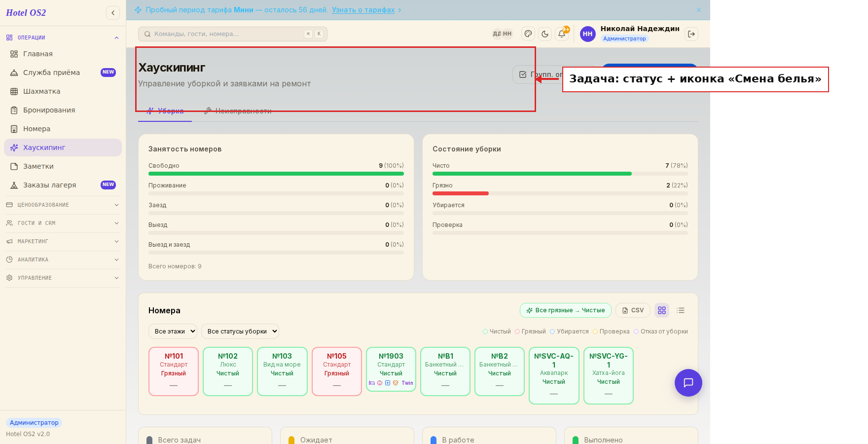Mark all dirty rooms as clean
868x444 pixels.
(x=566, y=310)
